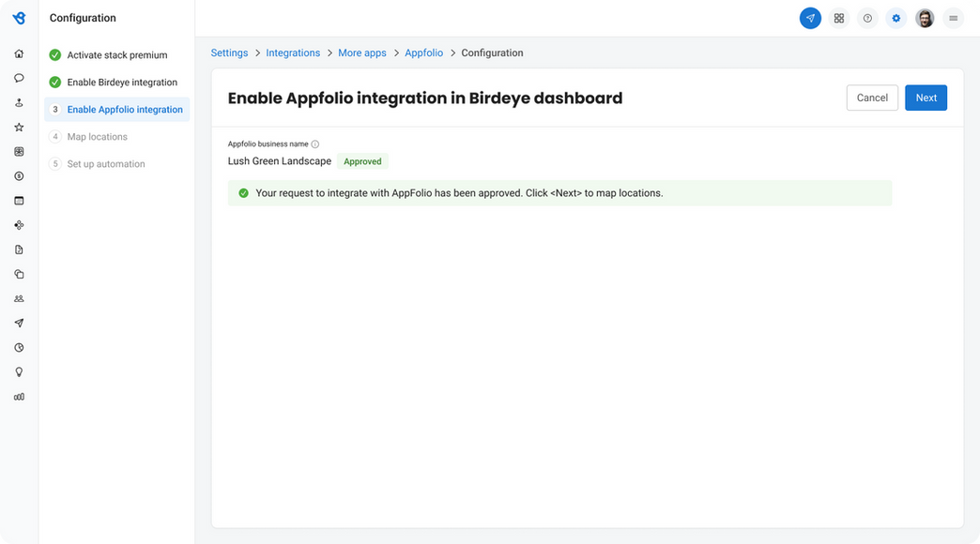Click the two-line menu icon in header
Viewport: 980px width, 544px height.
tap(953, 18)
